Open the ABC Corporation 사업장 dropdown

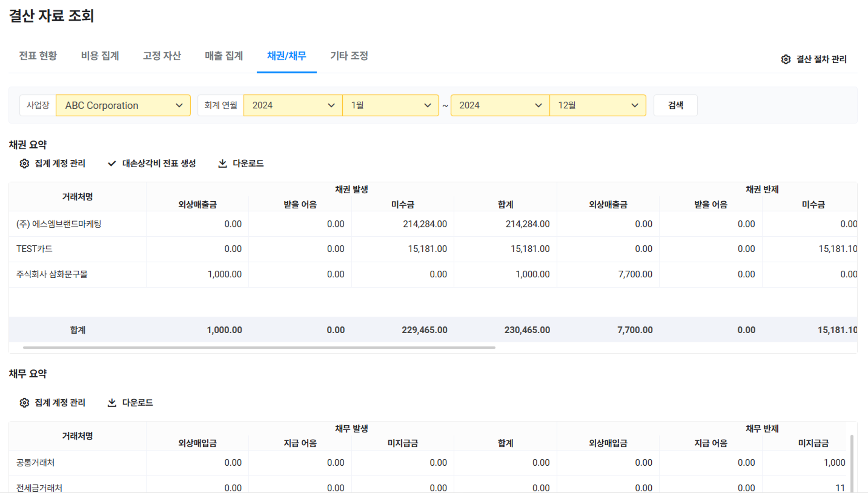[123, 105]
